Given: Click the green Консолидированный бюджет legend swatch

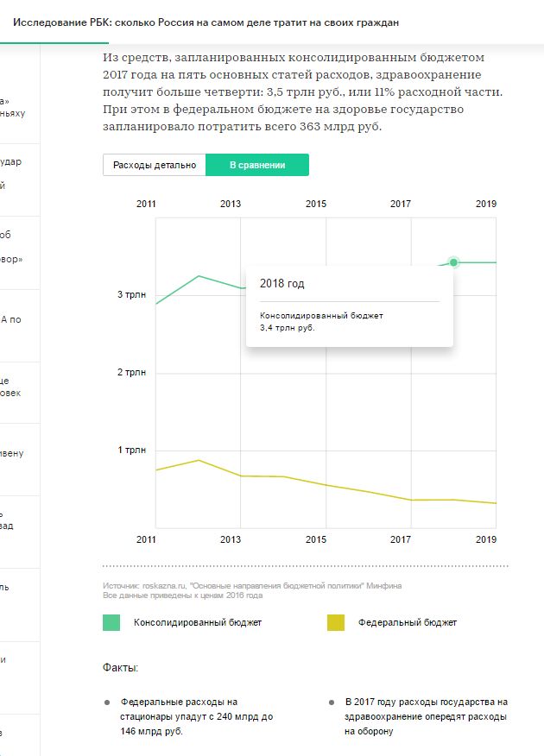Looking at the screenshot, I should pyautogui.click(x=111, y=622).
